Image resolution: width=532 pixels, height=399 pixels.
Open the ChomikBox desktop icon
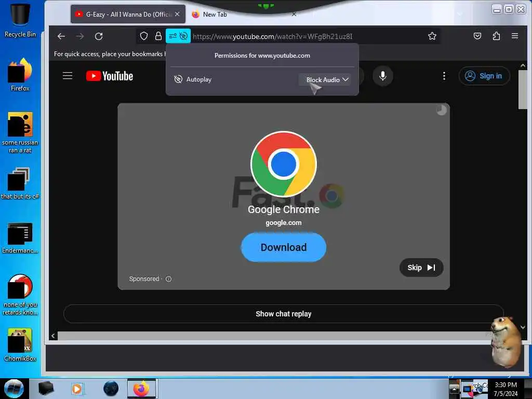click(20, 344)
